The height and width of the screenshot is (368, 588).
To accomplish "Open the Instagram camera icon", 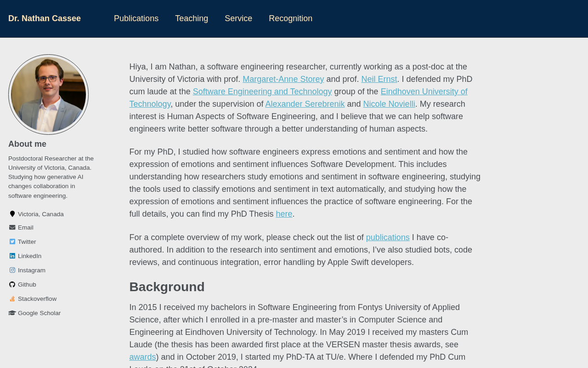I will click(12, 270).
